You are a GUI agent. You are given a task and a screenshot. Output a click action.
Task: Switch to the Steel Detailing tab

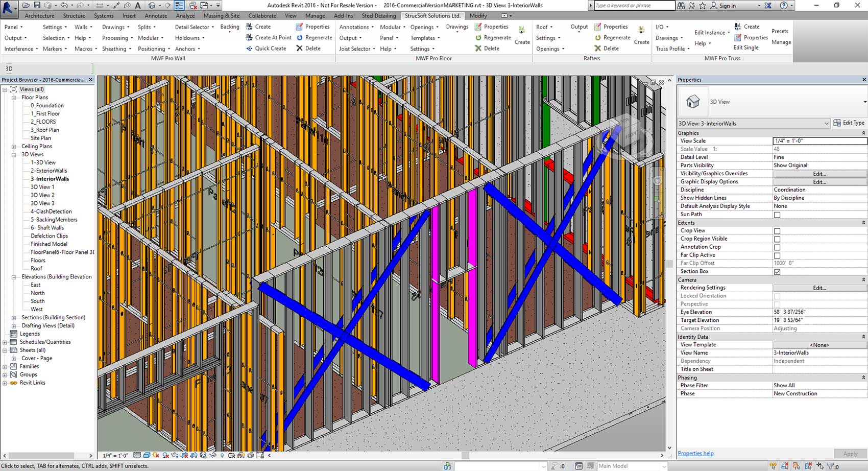click(x=378, y=16)
